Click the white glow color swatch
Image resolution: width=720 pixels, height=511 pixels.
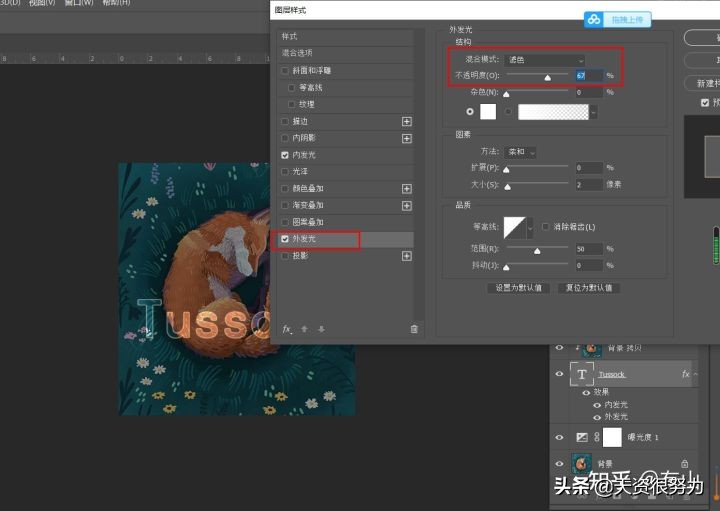[x=488, y=112]
